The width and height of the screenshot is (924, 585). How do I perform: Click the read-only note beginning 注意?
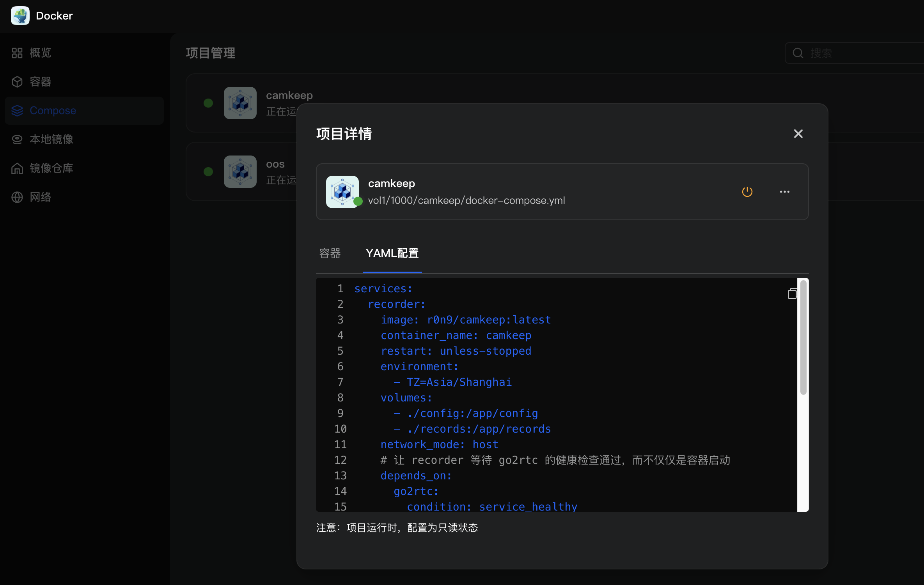pyautogui.click(x=397, y=528)
